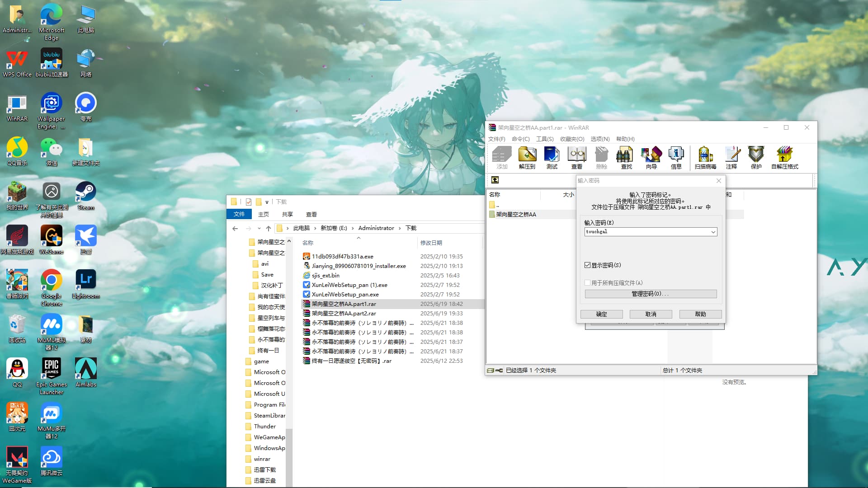Open the 选项(N) menu in WinRAR
The width and height of the screenshot is (868, 488).
pyautogui.click(x=600, y=139)
